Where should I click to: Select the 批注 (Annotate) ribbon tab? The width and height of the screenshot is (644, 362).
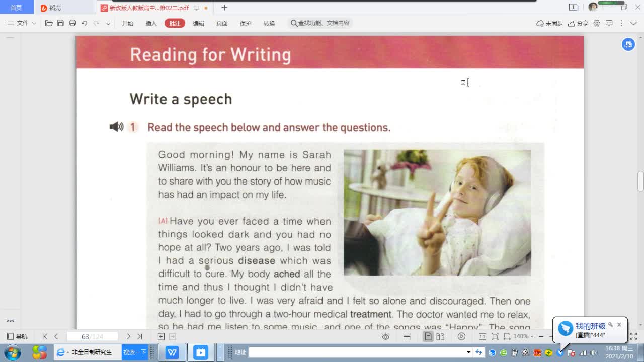pos(175,23)
